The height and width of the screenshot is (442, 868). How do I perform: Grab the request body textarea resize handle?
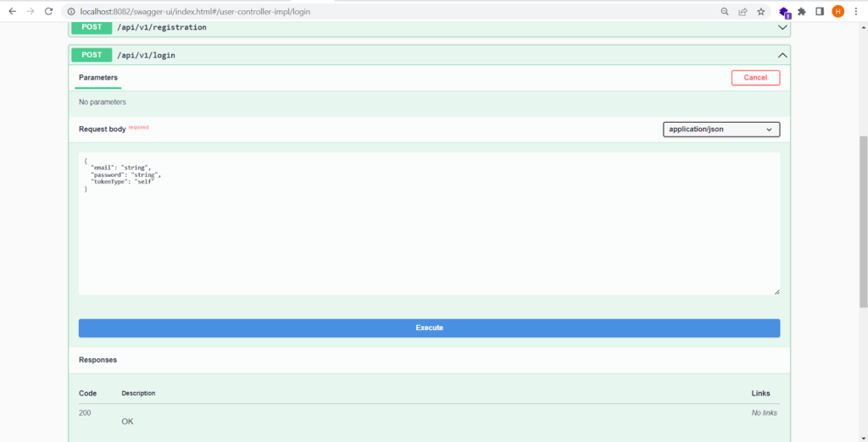tap(776, 291)
